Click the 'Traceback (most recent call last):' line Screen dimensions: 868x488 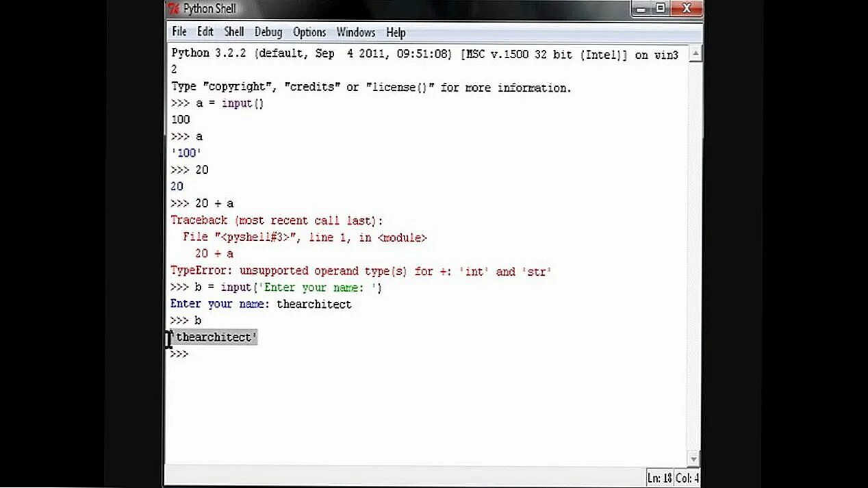point(277,220)
